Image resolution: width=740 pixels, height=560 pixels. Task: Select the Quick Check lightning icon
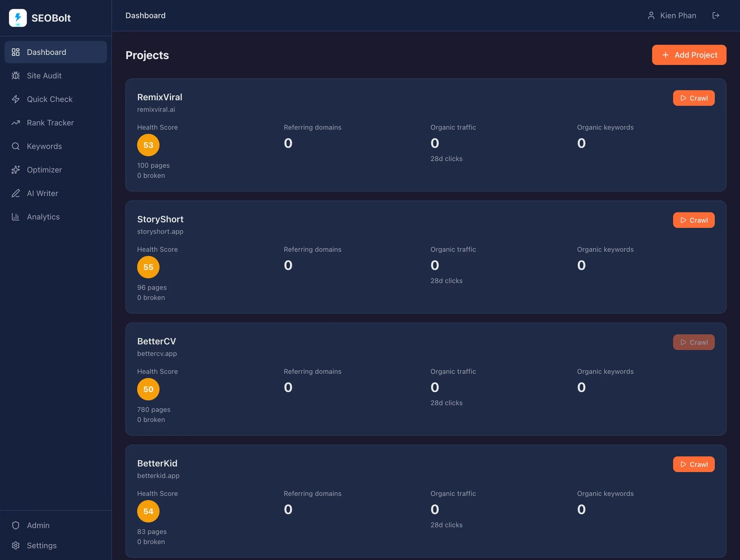[x=16, y=99]
